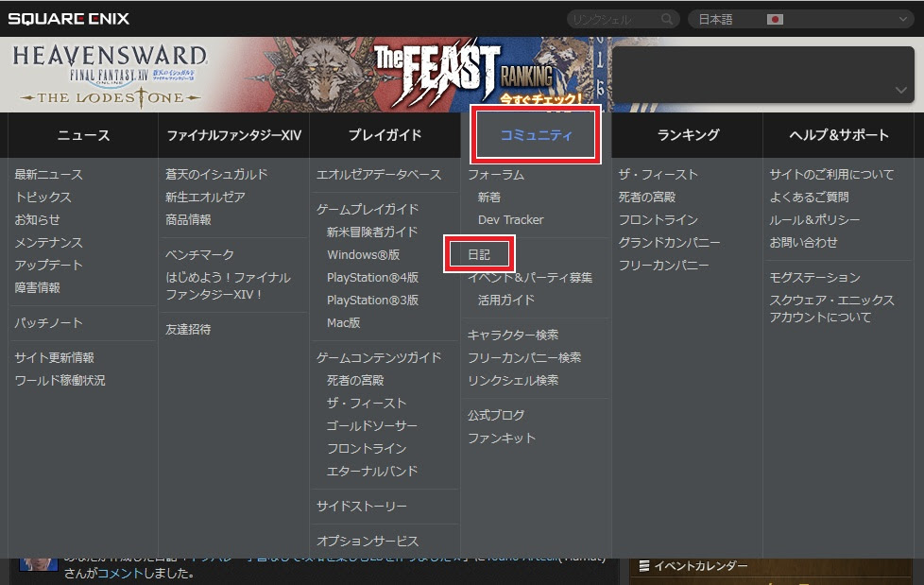924x585 pixels.
Task: Open オプションサービス link
Action: 368,541
